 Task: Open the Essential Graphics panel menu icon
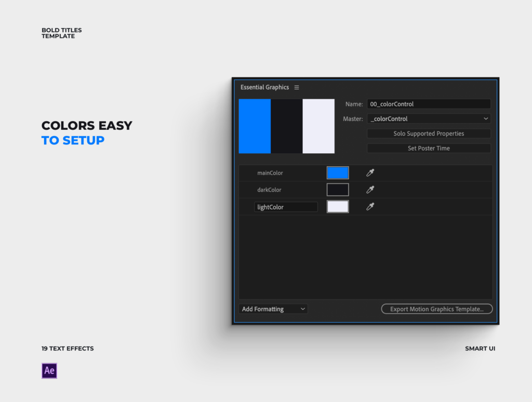[297, 87]
